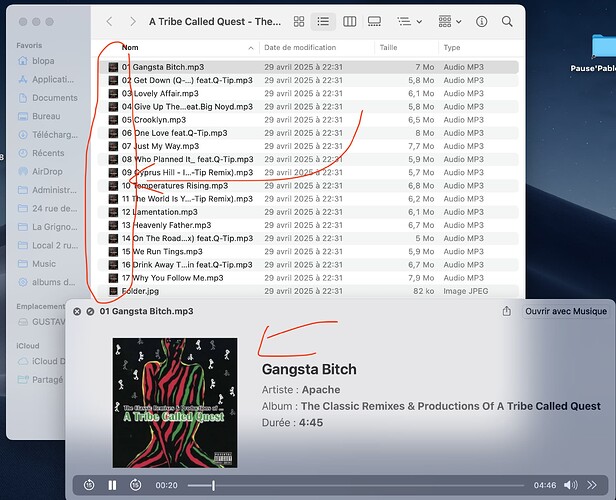Select the Folder.jpg image file

point(308,291)
